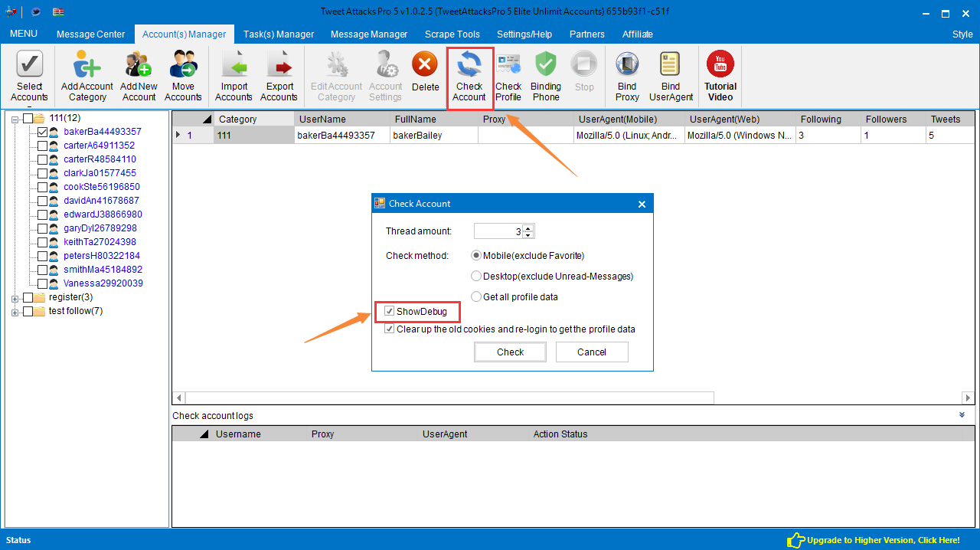The height and width of the screenshot is (550, 980).
Task: Disable the ShowDebug checkbox
Action: pos(390,311)
